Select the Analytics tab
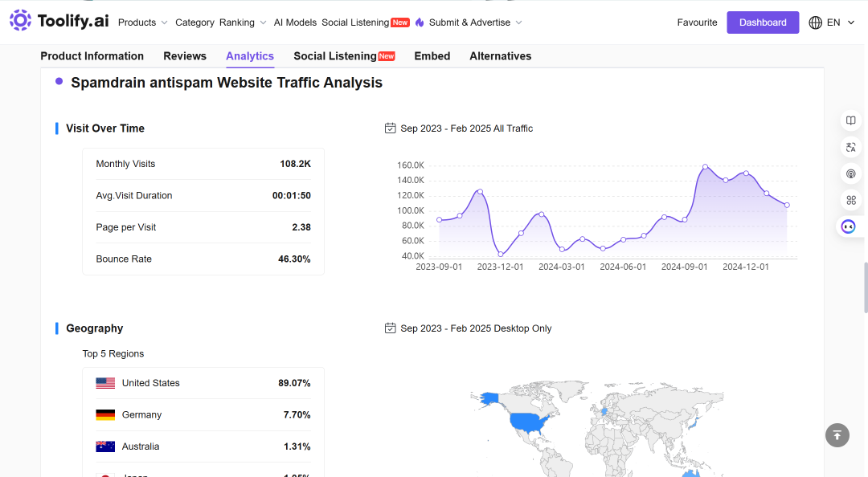This screenshot has width=868, height=477. click(250, 56)
